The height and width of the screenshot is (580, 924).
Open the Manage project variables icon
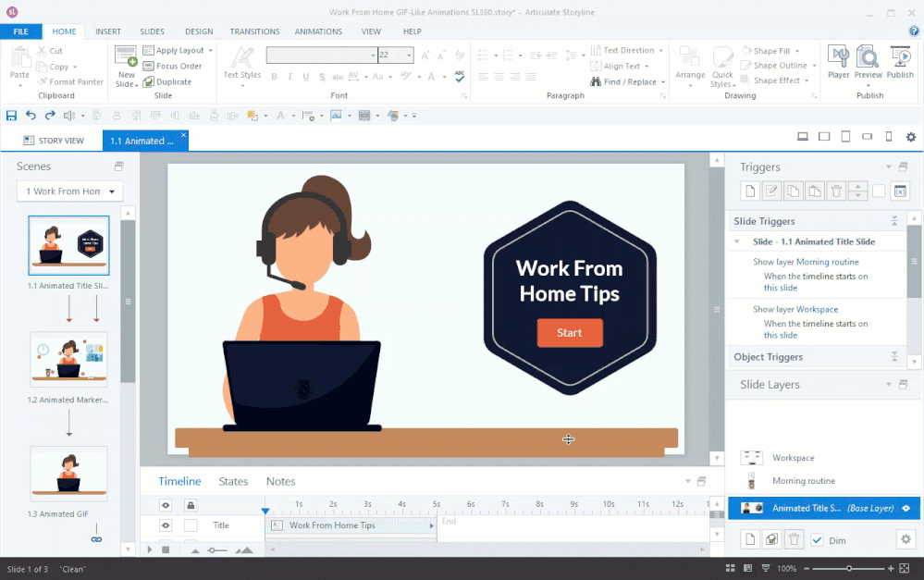[900, 191]
